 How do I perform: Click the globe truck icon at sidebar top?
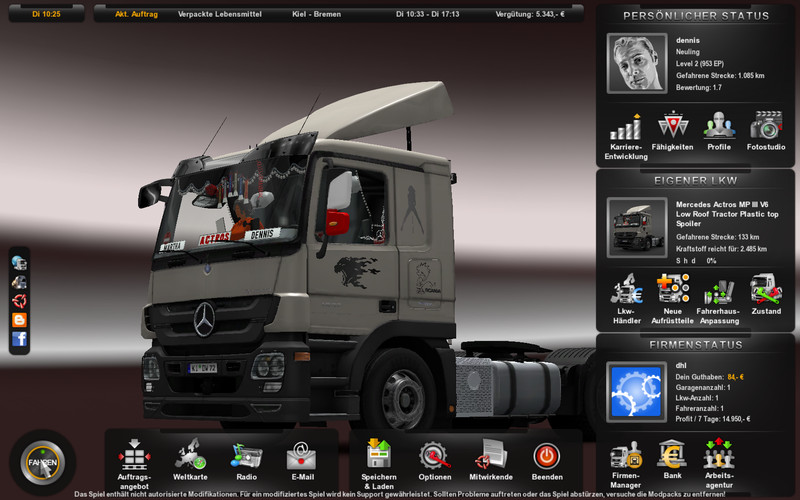pos(19,263)
